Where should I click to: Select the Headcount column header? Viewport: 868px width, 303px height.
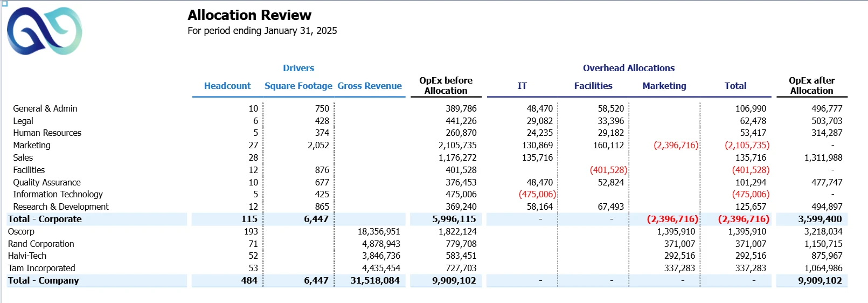coord(227,86)
